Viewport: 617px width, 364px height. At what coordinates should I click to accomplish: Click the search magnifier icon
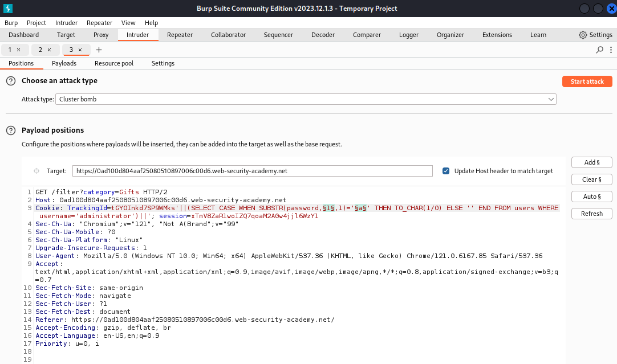coord(599,50)
